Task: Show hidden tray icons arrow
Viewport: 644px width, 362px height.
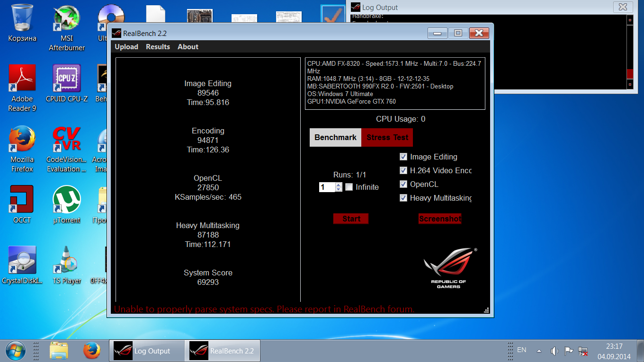Action: (539, 351)
